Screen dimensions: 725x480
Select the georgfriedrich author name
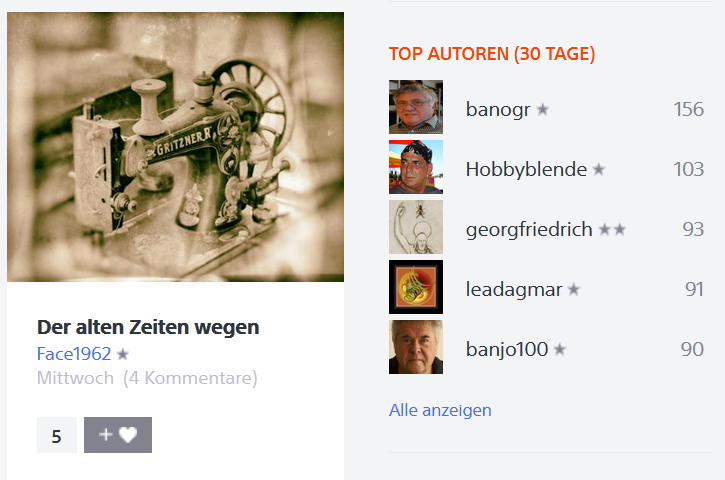point(529,229)
